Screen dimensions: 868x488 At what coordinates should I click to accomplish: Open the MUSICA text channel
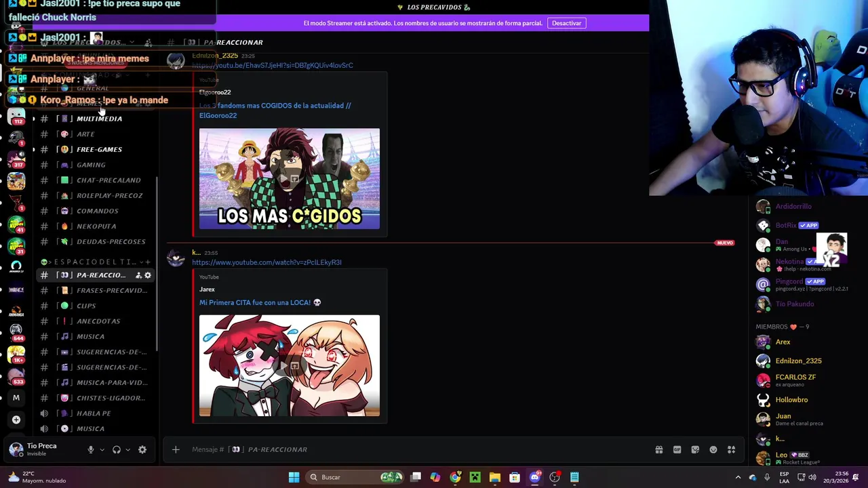pos(95,336)
